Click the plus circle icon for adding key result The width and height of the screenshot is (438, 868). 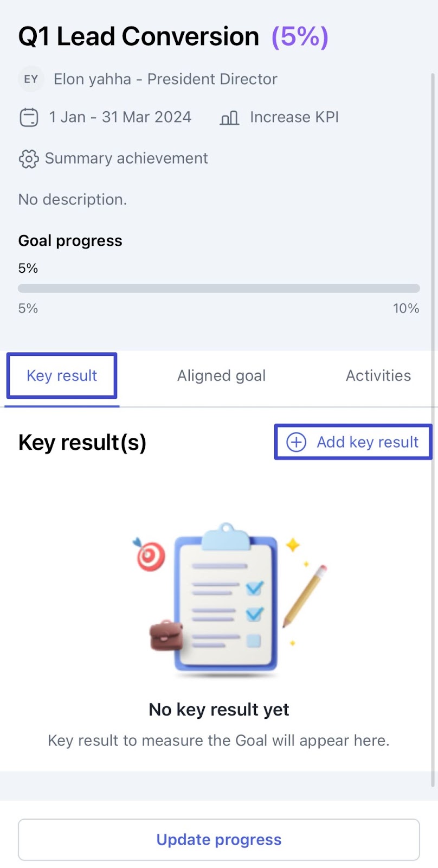pos(296,442)
